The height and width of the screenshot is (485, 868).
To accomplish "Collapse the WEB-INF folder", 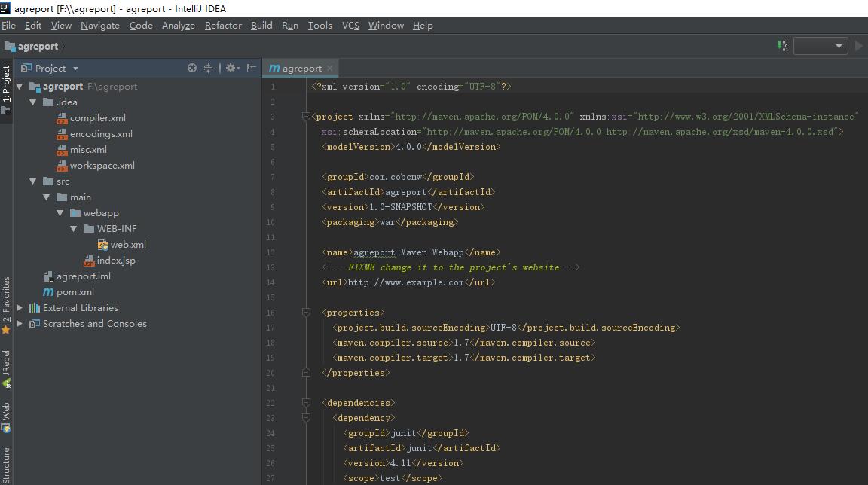I will (x=74, y=228).
